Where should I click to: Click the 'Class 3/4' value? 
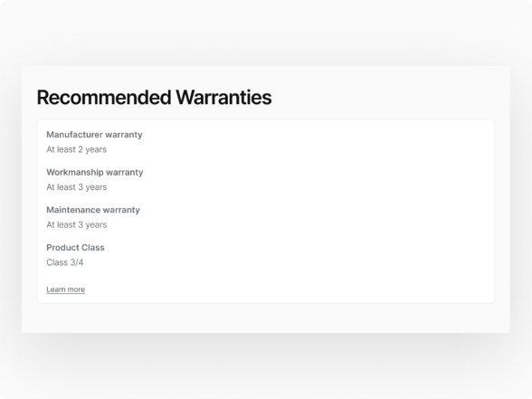pos(65,262)
